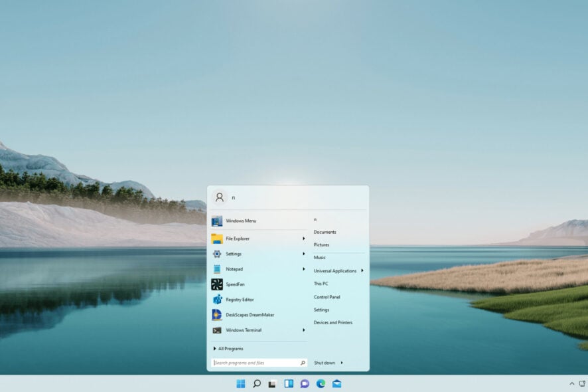Open Registry Editor via its cube icon
This screenshot has height=392, width=588.
[x=217, y=299]
